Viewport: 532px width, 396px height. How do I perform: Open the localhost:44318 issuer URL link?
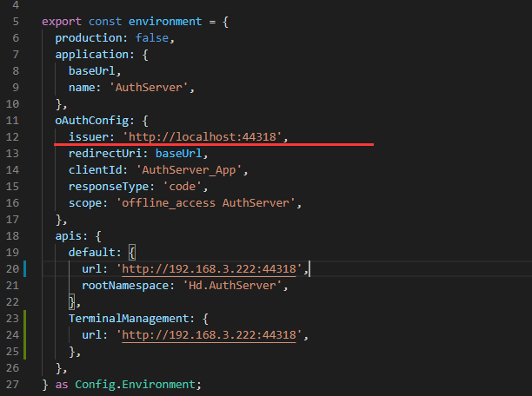[x=205, y=136]
